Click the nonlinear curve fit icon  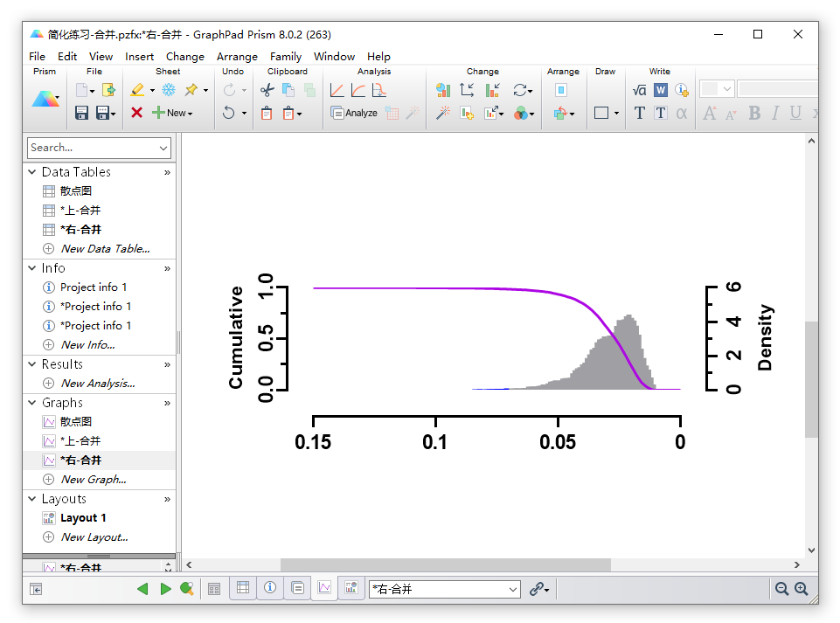click(358, 90)
